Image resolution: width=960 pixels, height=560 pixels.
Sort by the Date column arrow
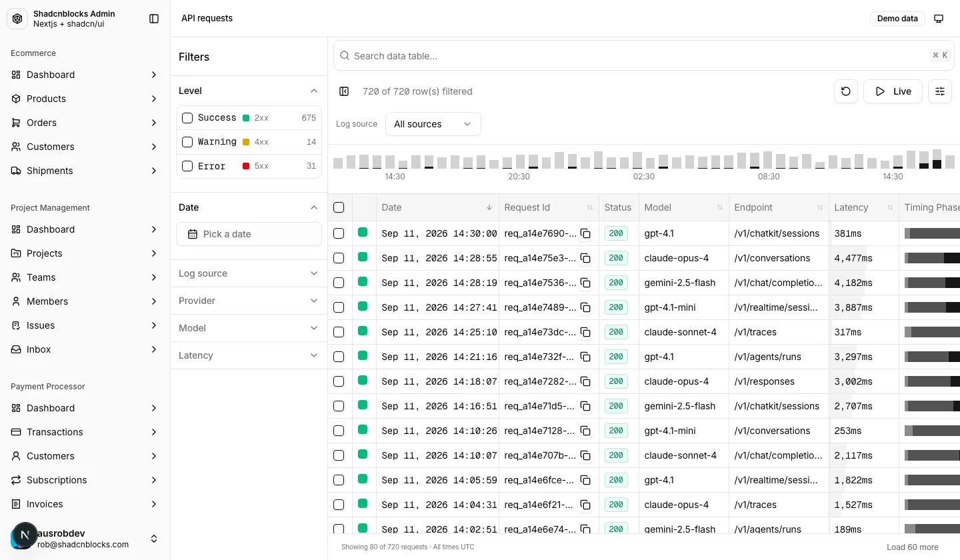[x=489, y=207]
